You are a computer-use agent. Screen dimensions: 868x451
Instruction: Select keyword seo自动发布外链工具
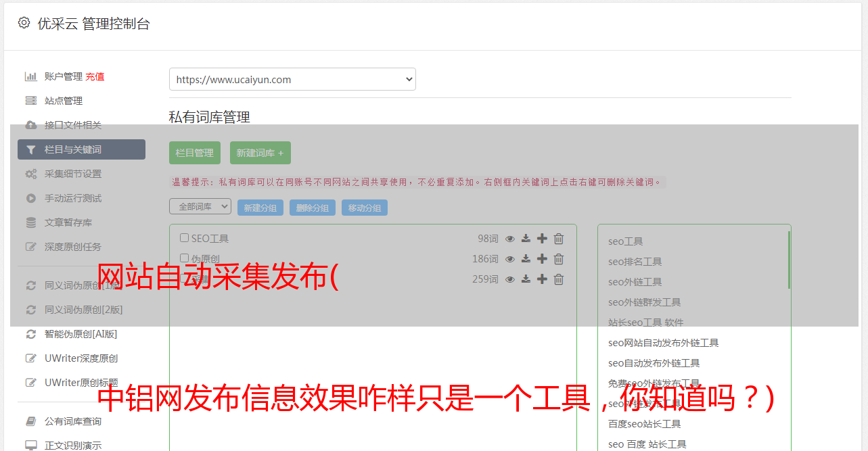(654, 363)
